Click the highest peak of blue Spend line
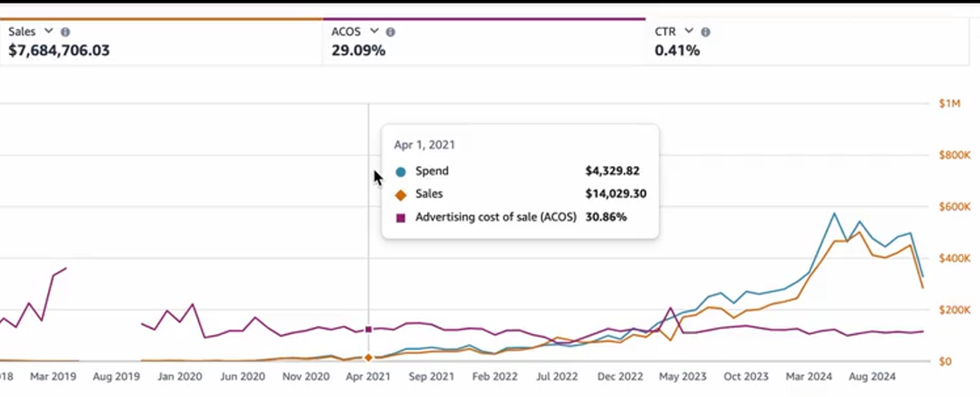This screenshot has width=980, height=397. [x=834, y=212]
